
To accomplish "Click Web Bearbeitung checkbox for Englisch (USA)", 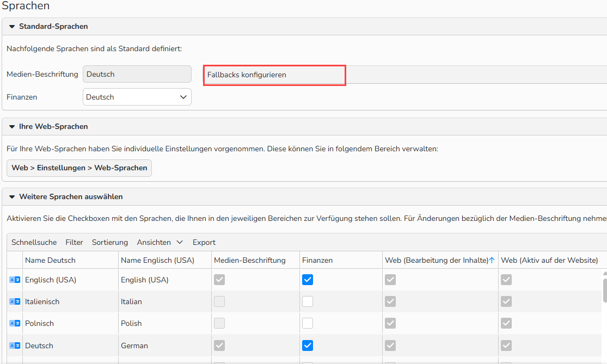I will (390, 280).
